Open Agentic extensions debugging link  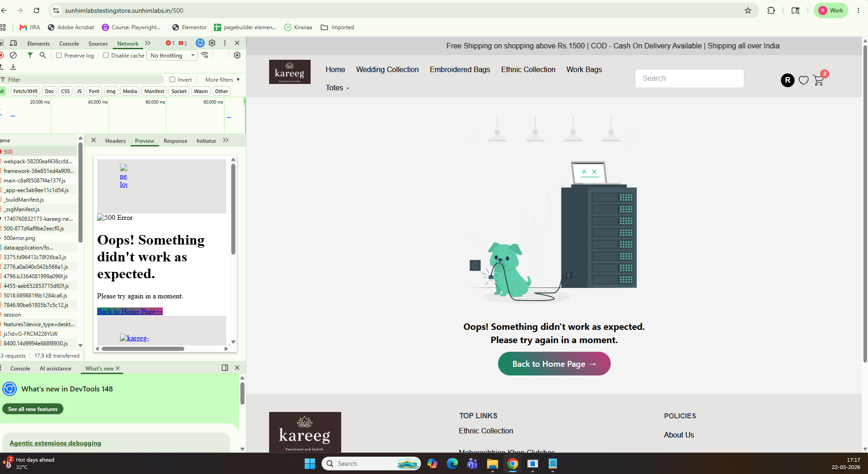click(55, 443)
